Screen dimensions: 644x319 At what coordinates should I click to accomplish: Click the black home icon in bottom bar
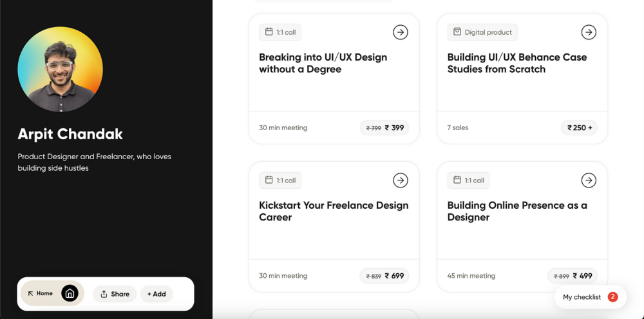tap(70, 293)
